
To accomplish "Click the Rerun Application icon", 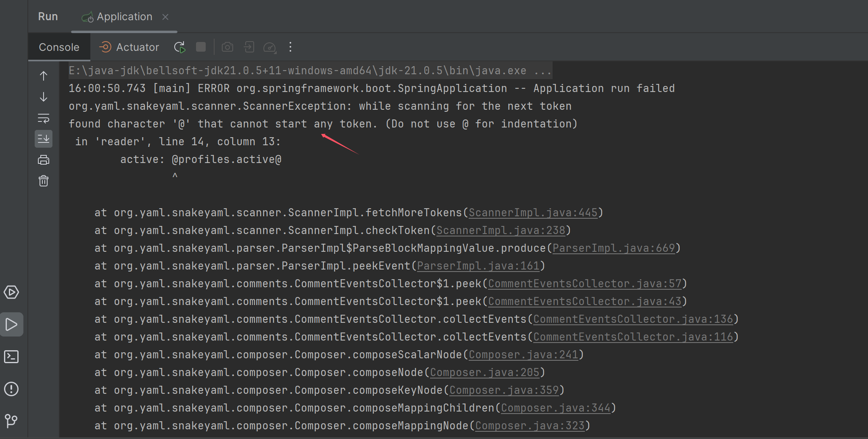I will click(180, 47).
